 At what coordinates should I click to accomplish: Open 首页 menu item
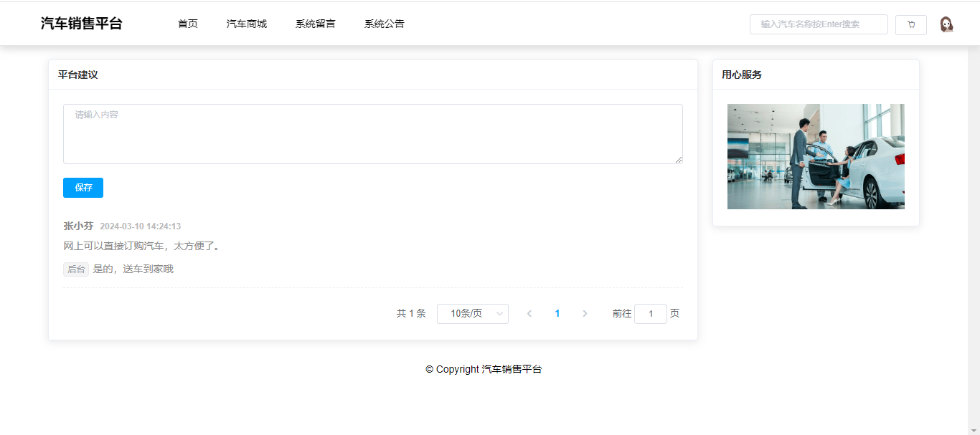[x=188, y=24]
